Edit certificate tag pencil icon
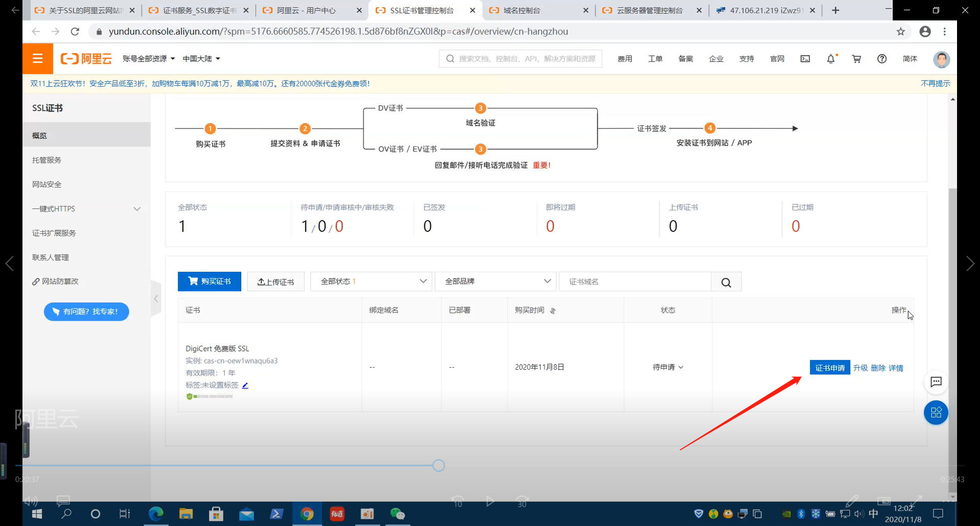Screen dimensions: 980x526 [245, 386]
